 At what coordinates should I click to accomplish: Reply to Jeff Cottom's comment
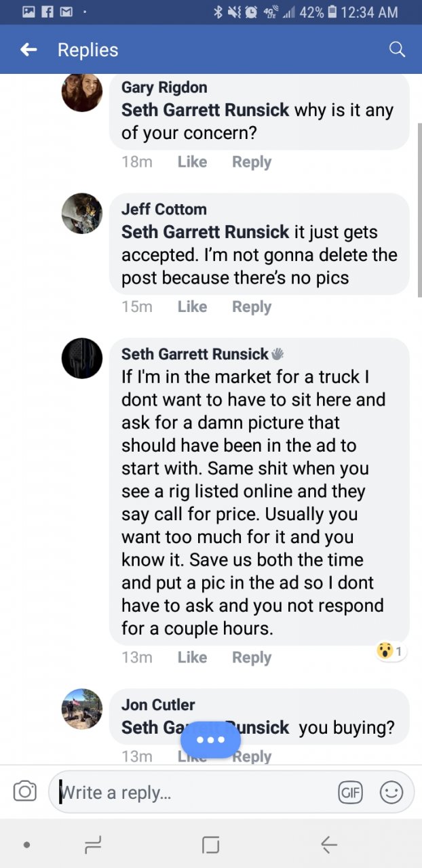(252, 307)
